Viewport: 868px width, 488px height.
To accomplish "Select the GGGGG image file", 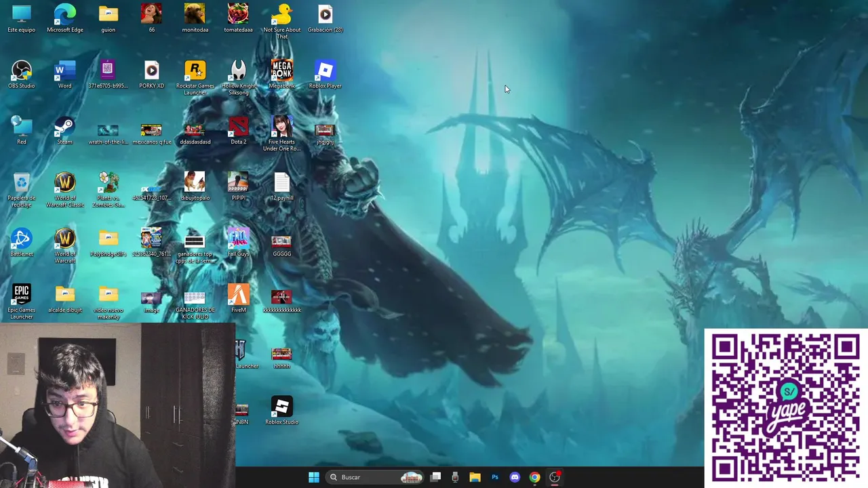I will (281, 246).
